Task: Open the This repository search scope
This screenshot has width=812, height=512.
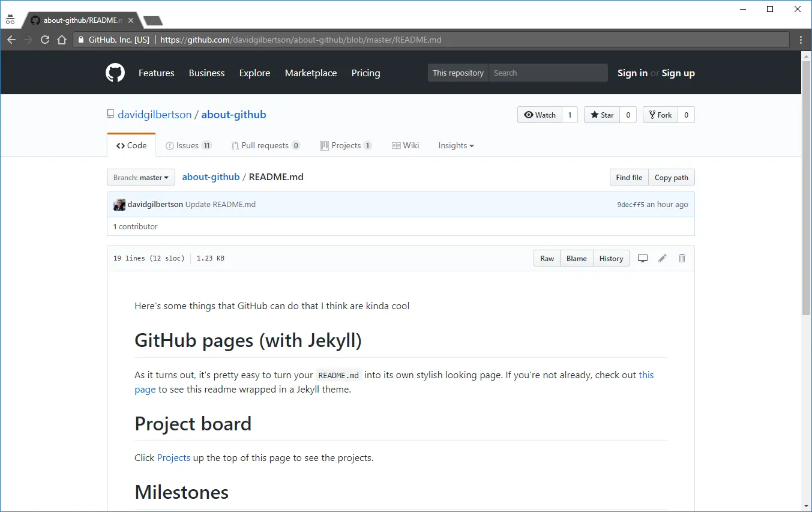Action: tap(458, 73)
